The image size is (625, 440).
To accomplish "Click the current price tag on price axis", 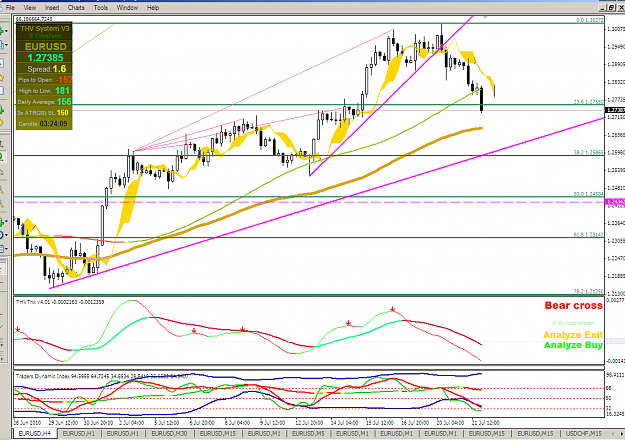I will (x=615, y=110).
